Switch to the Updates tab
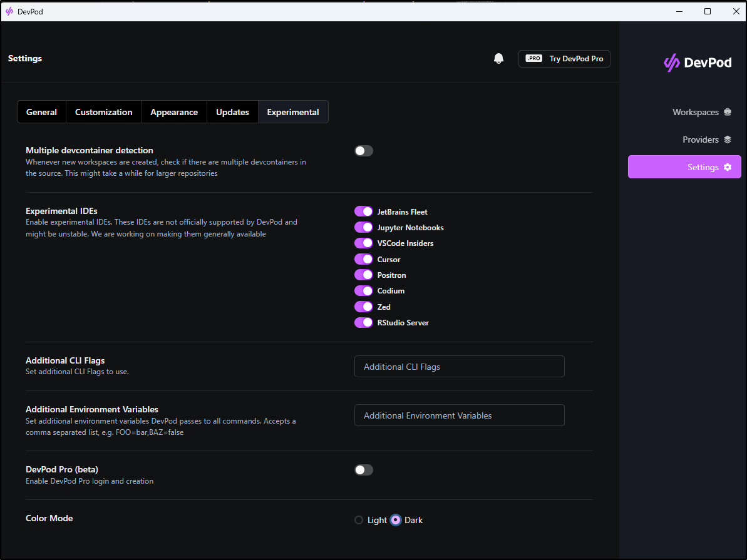Image resolution: width=747 pixels, height=560 pixels. [232, 112]
